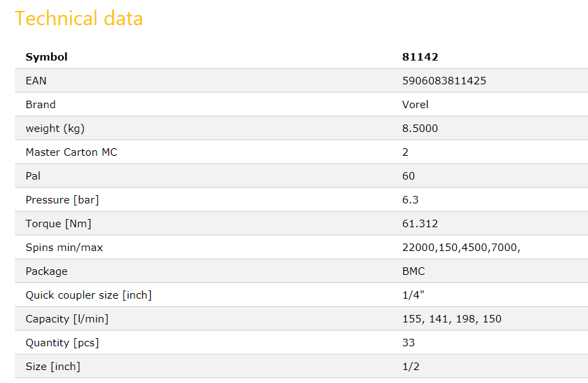Select the torque value 61.312
Image resolution: width=588 pixels, height=383 pixels.
pos(420,224)
